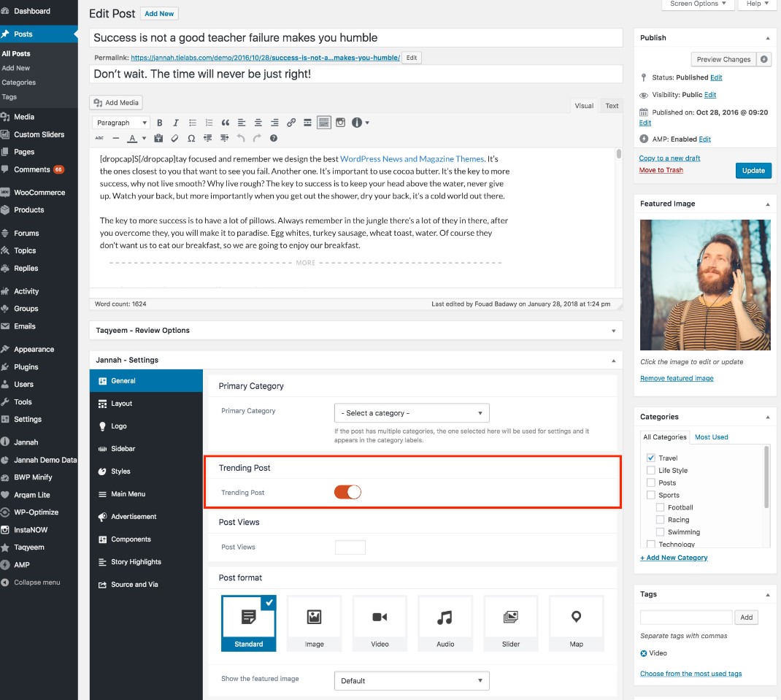
Task: Clear formatting with the eraser icon
Action: coord(175,138)
